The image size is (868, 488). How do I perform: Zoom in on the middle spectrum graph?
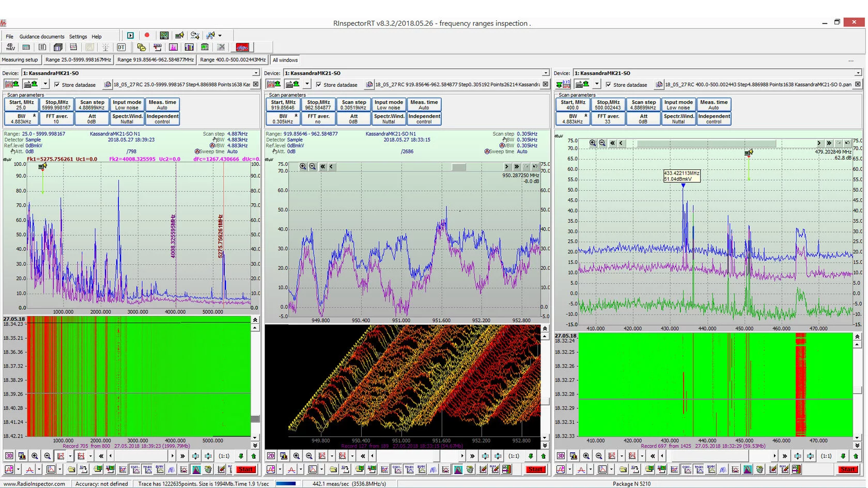click(303, 166)
